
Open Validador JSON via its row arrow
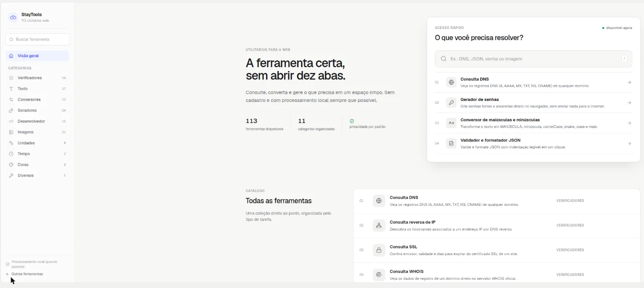pyautogui.click(x=629, y=144)
